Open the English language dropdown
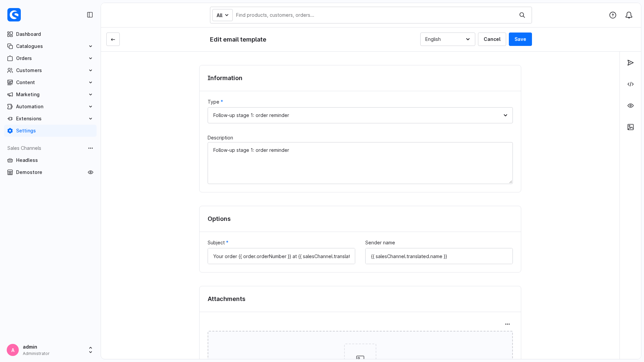 tap(447, 39)
